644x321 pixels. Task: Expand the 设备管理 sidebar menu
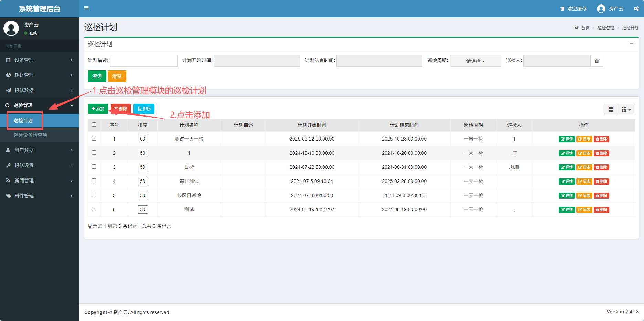(x=40, y=60)
